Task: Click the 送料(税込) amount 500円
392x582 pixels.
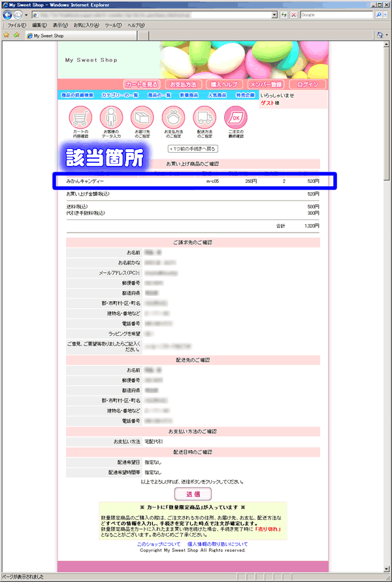Action: (314, 206)
